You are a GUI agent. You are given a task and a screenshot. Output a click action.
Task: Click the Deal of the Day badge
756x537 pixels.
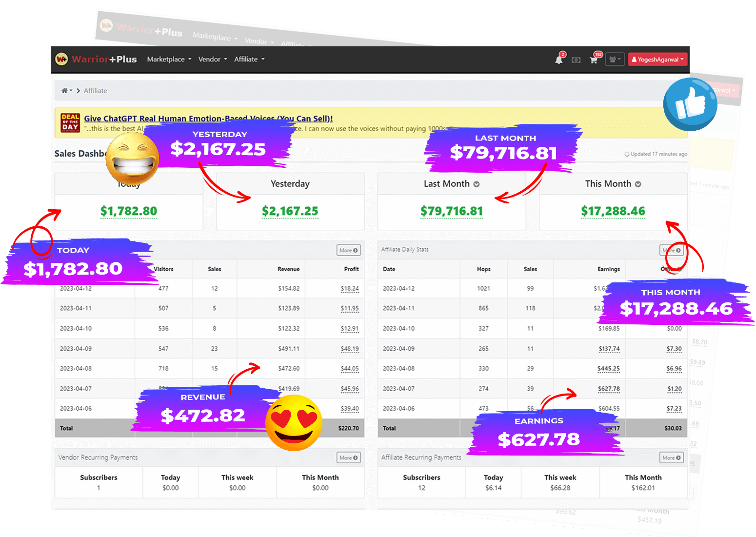(x=70, y=123)
